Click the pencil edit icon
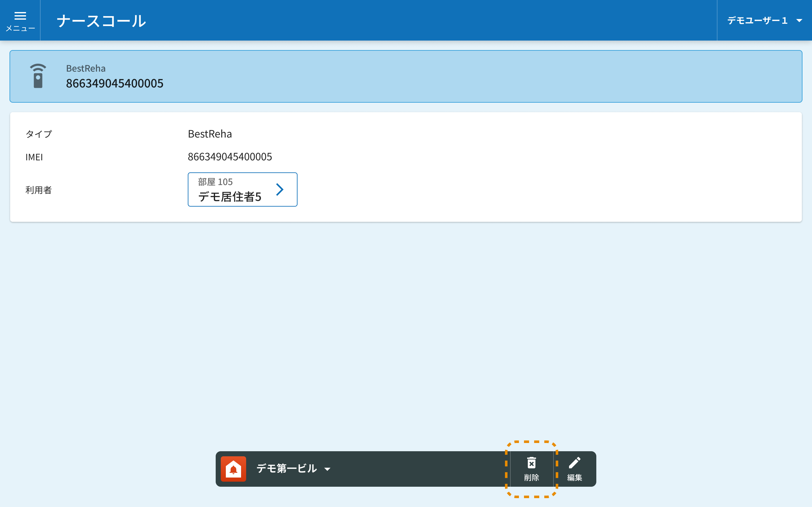812x507 pixels. [574, 463]
